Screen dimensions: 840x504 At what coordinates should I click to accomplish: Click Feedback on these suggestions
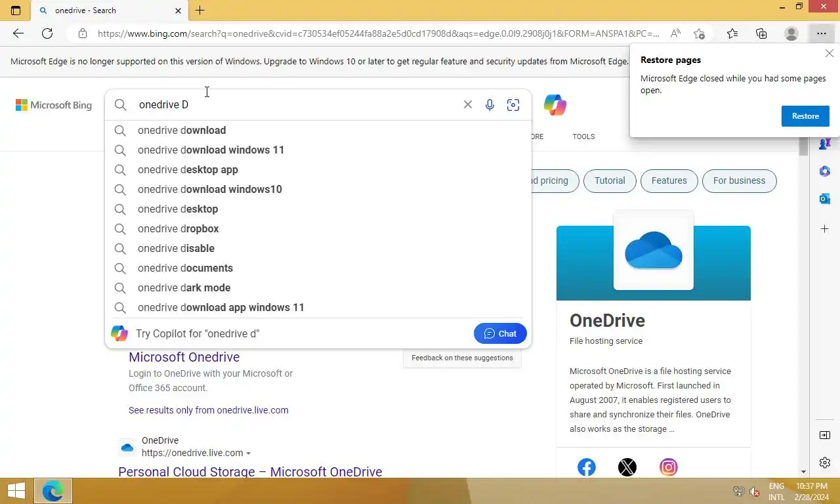[x=462, y=358]
